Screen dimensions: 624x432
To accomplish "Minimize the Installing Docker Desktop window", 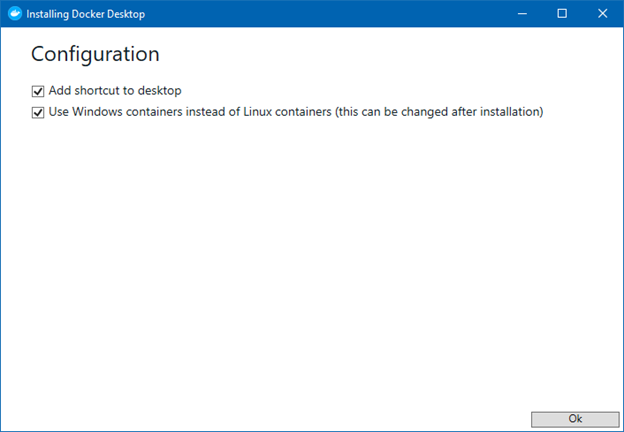I will tap(523, 14).
